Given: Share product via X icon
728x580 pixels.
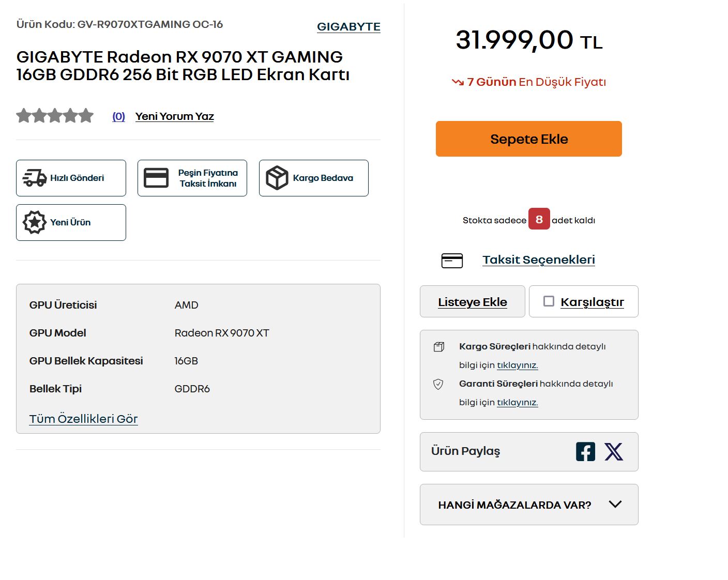Looking at the screenshot, I should (614, 452).
